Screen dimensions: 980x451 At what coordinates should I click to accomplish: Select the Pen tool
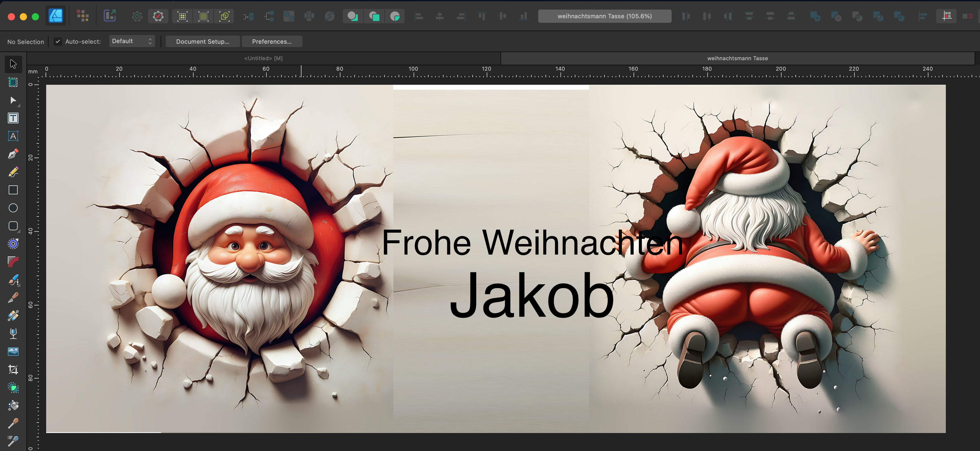pos(13,154)
